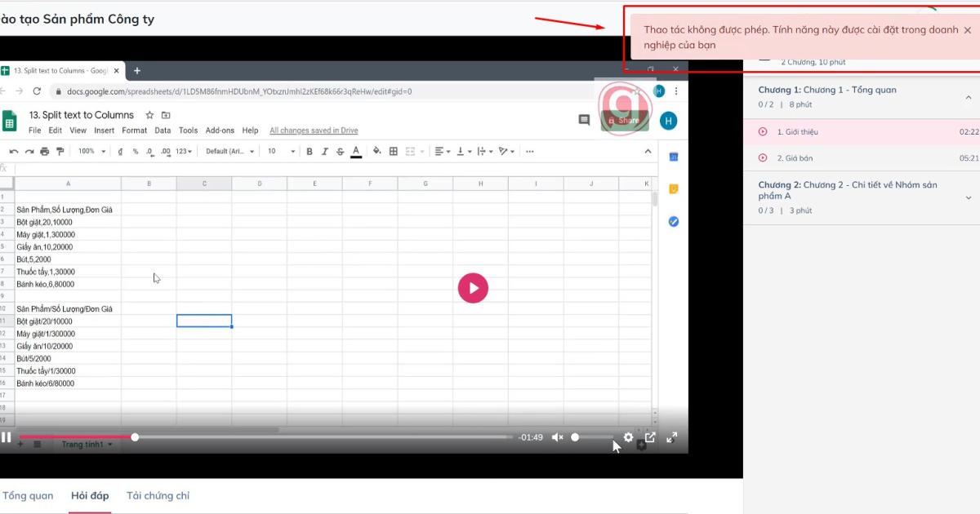Adjust the video volume slider
This screenshot has width=980, height=514.
594,437
